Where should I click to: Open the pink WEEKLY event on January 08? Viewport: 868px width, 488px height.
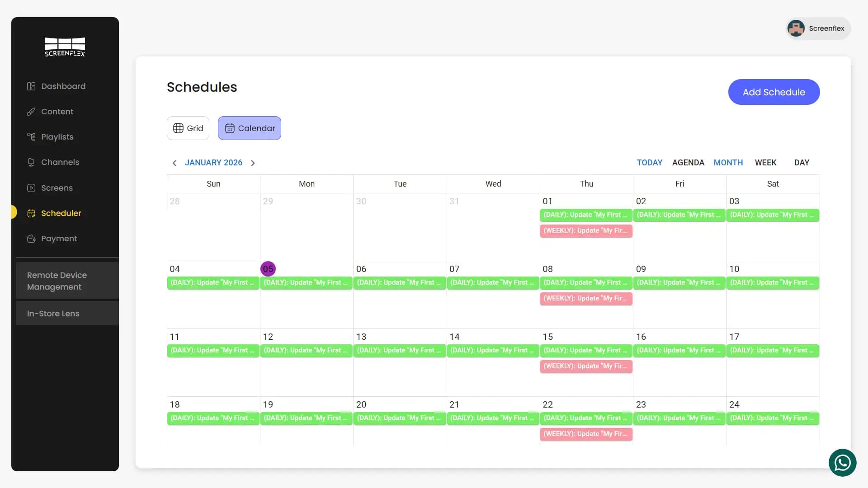(586, 299)
